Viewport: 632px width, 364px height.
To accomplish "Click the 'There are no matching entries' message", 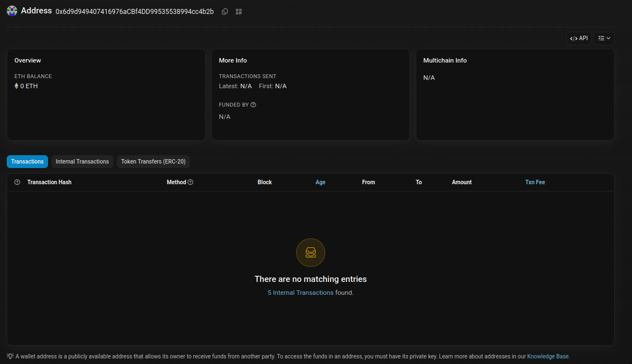I will [x=311, y=279].
